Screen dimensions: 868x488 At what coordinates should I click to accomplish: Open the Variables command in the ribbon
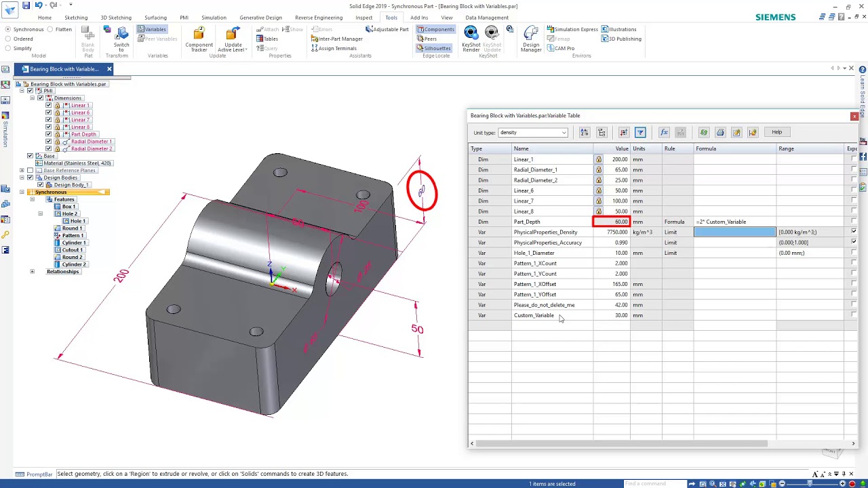tap(152, 29)
